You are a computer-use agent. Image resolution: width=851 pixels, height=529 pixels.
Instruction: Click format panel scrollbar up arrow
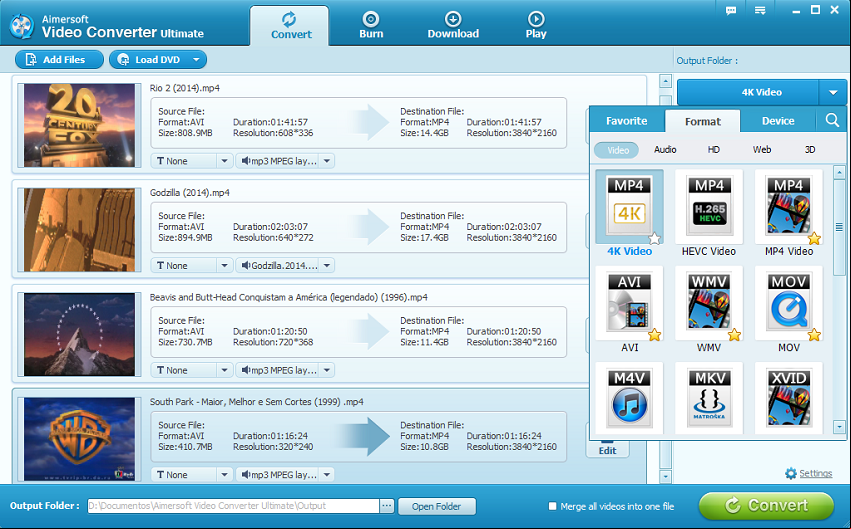pos(839,173)
